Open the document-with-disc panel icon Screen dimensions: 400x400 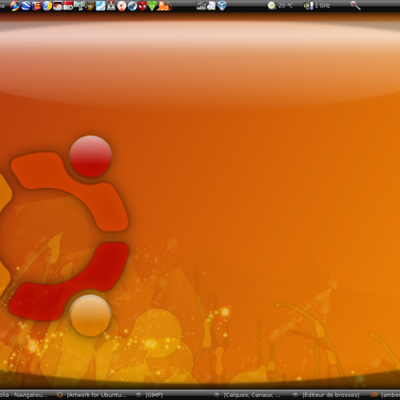(x=211, y=6)
